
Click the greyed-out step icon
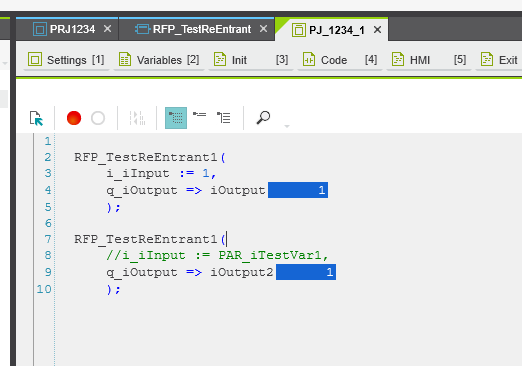click(x=137, y=118)
